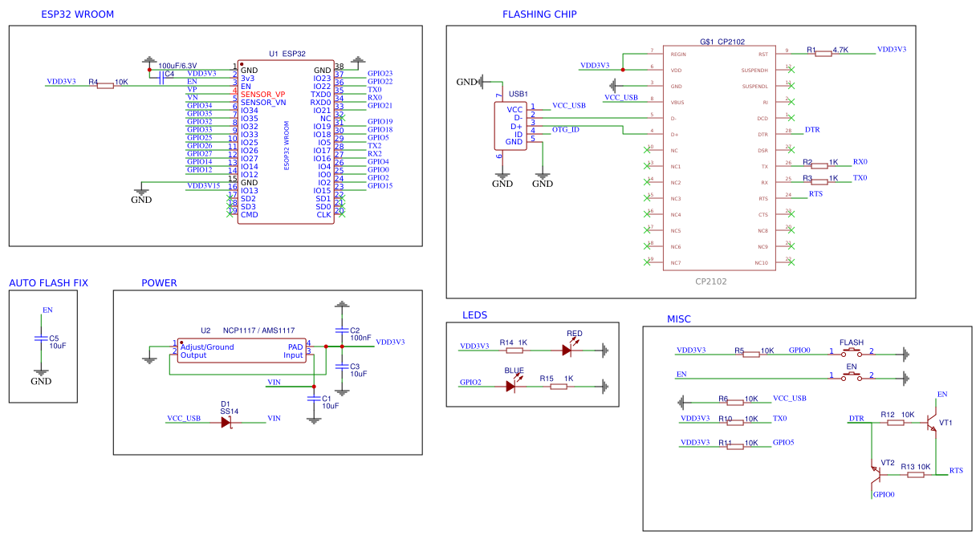Select the GPIO19 net label
Screen dimensions: 980x539
coord(380,121)
